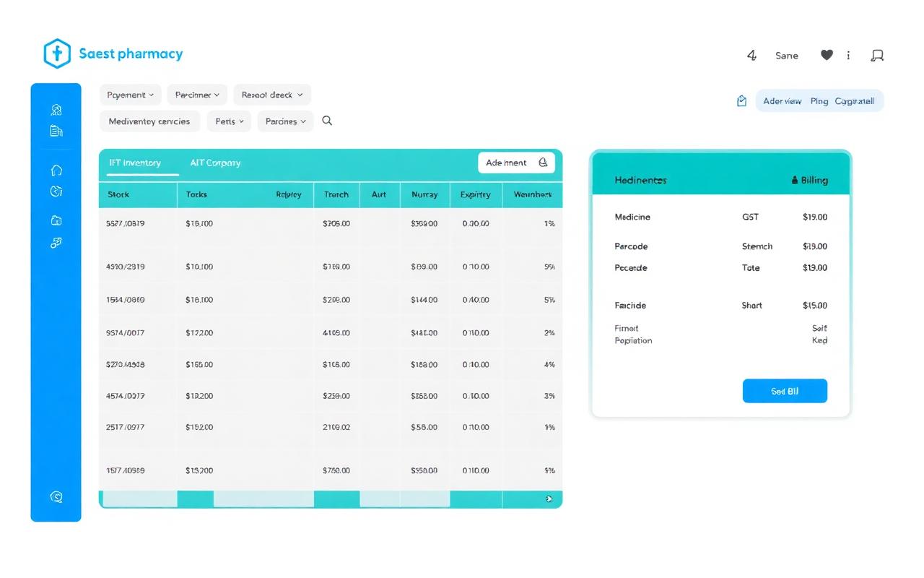Click the arrow icon in the table footer
924x578 pixels.
point(549,499)
